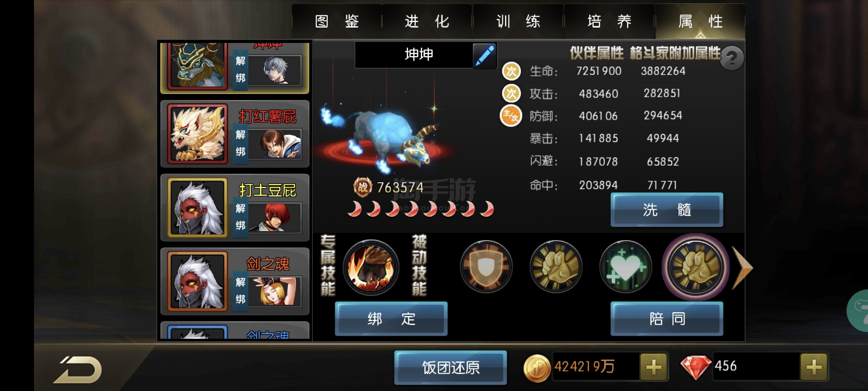
Task: Select the 打红薯屁 pet in the list
Action: coord(235,134)
